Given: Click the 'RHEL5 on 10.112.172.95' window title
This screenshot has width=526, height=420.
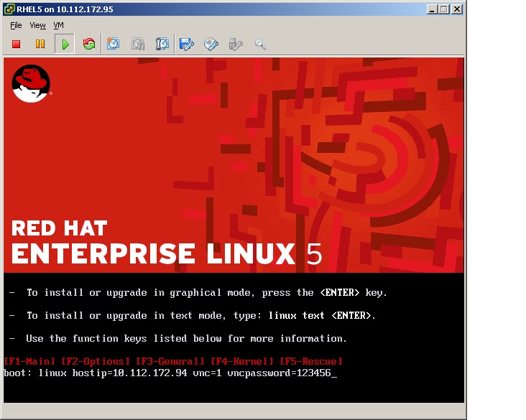Looking at the screenshot, I should tap(65, 9).
